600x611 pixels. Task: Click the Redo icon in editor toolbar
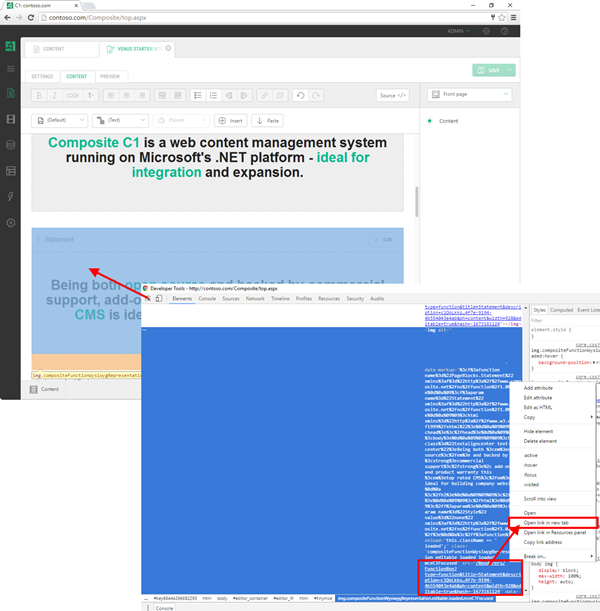(317, 96)
